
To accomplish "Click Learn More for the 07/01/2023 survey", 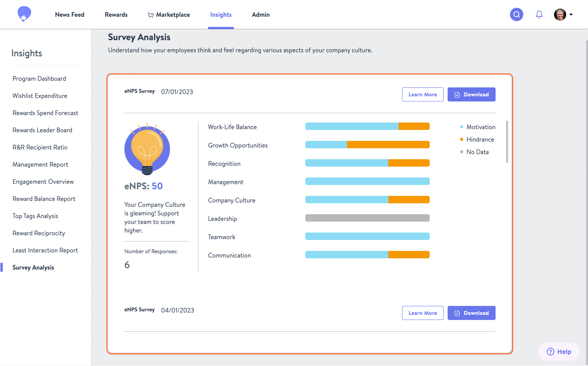I will [x=423, y=94].
